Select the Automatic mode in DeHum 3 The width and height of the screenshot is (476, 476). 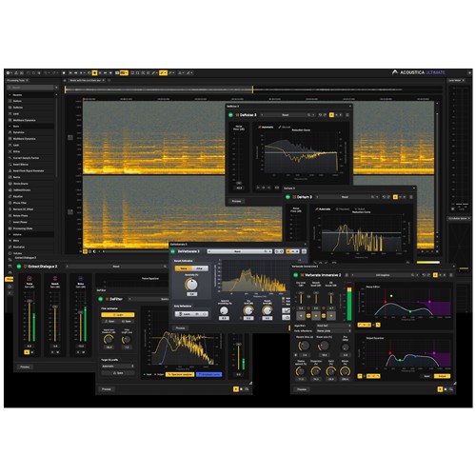click(x=323, y=209)
